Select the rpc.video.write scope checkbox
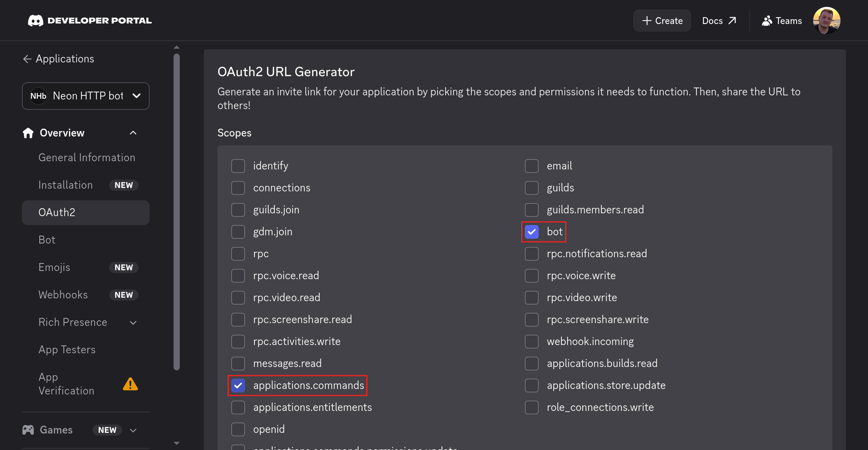The image size is (868, 450). (532, 298)
